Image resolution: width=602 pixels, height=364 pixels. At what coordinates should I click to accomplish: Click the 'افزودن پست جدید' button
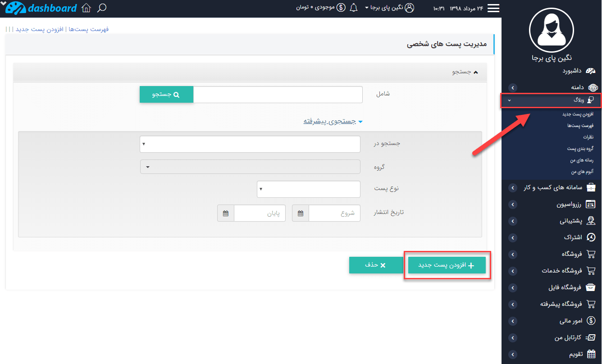[447, 265]
